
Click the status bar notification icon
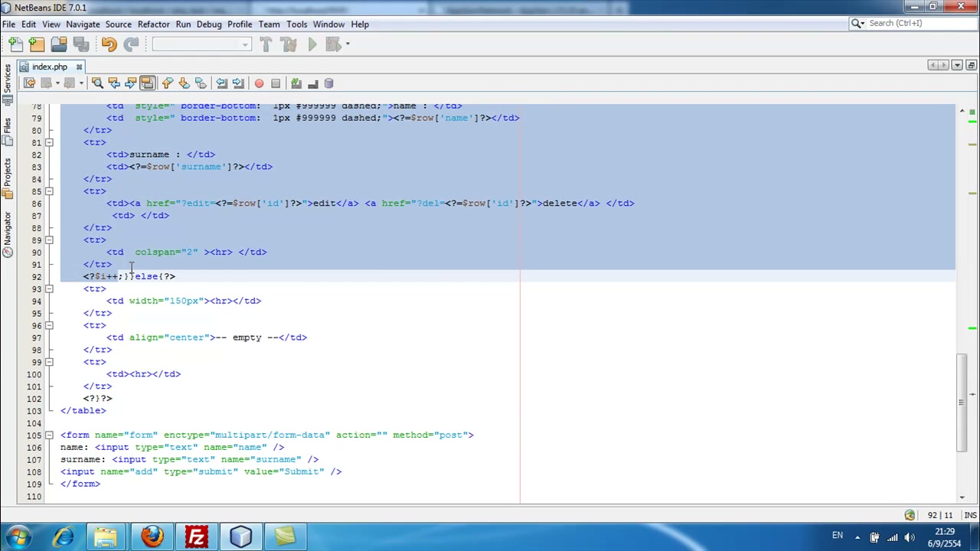tap(910, 516)
